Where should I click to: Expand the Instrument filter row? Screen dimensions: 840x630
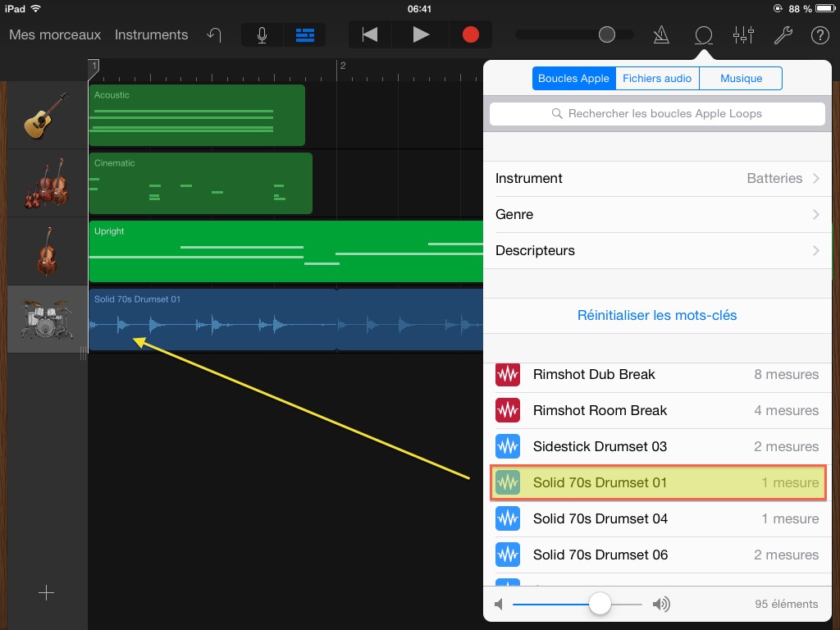657,178
